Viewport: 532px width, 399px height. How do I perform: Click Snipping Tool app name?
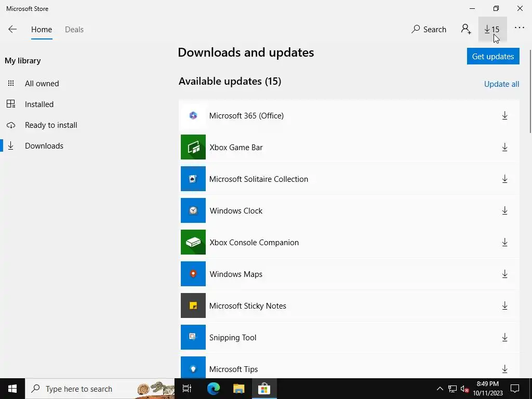pyautogui.click(x=233, y=338)
